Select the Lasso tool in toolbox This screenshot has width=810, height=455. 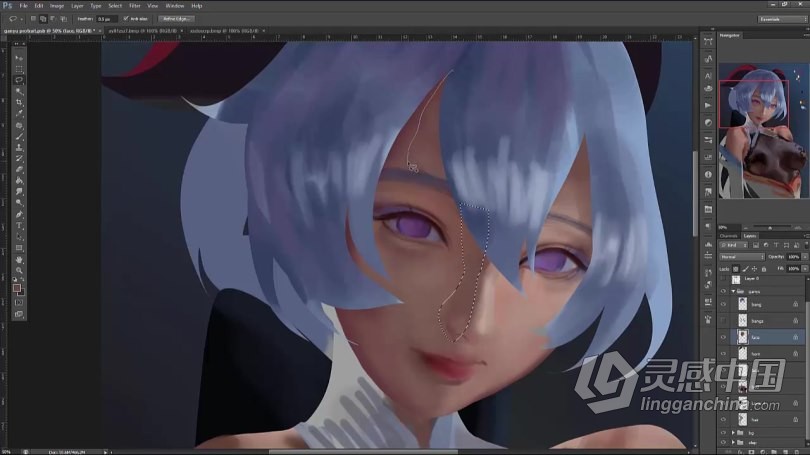click(x=19, y=81)
